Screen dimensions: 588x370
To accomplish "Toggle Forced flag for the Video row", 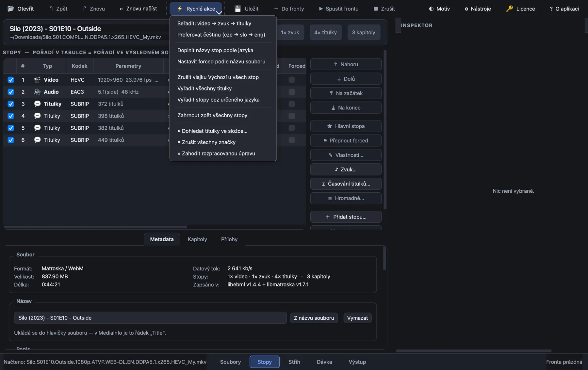I will pyautogui.click(x=292, y=80).
